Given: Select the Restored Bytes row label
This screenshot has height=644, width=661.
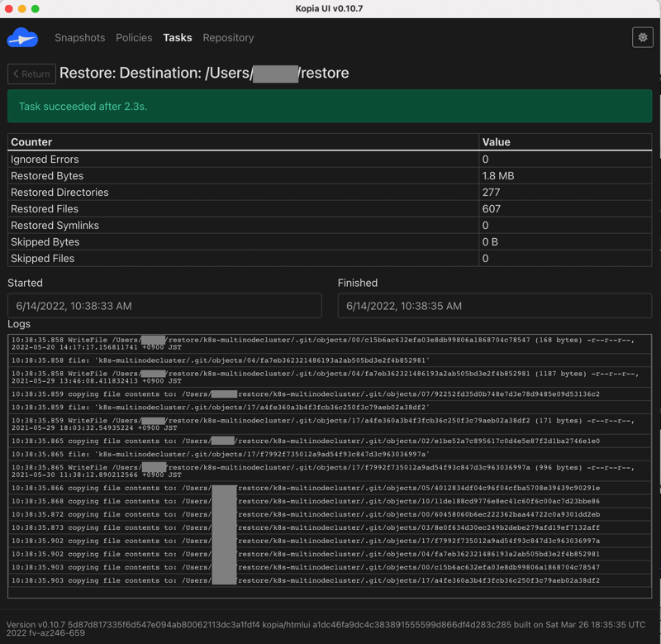Looking at the screenshot, I should pos(47,176).
